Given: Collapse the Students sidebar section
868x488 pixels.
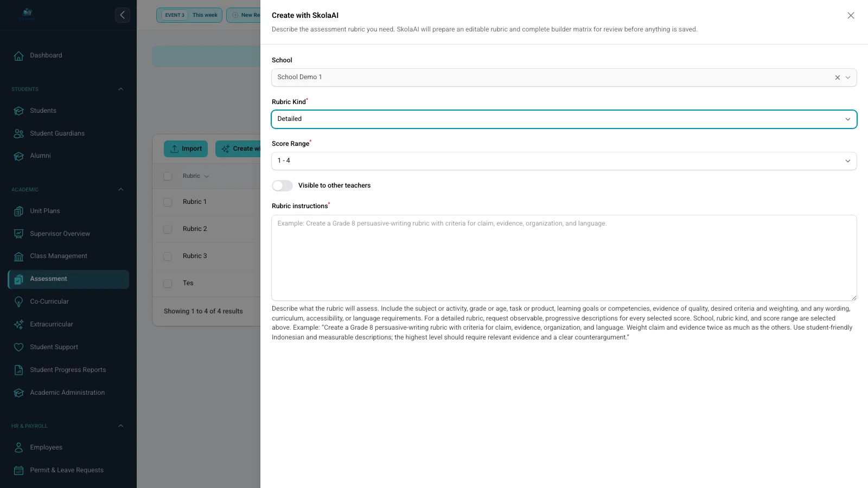Looking at the screenshot, I should [121, 89].
